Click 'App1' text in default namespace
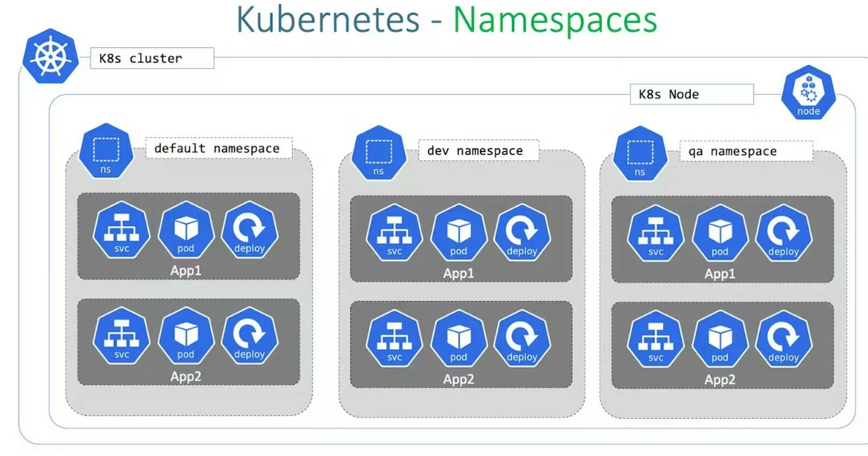 tap(186, 270)
